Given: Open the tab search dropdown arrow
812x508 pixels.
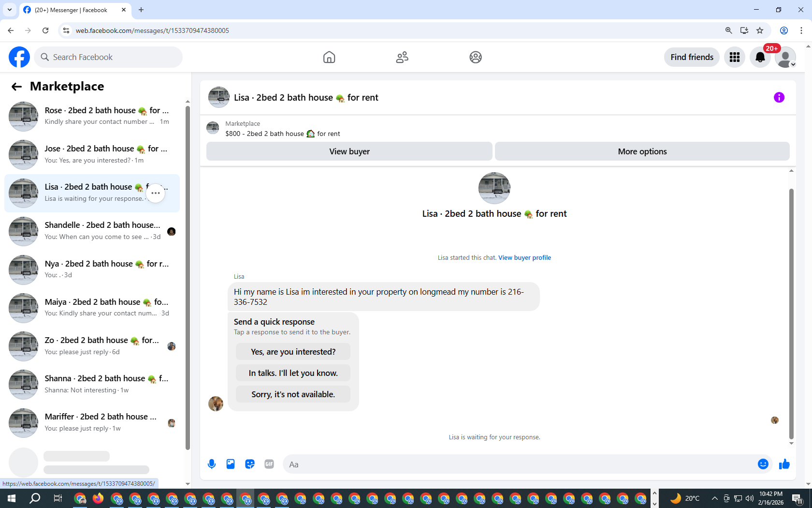Looking at the screenshot, I should click(10, 10).
